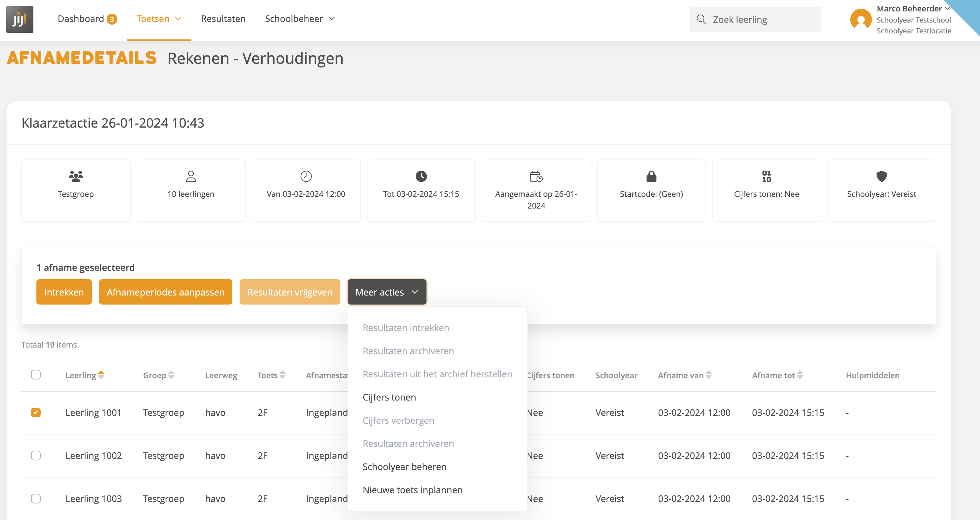Uncheck the Leerling 1001 checkbox
The width and height of the screenshot is (980, 520).
(36, 412)
